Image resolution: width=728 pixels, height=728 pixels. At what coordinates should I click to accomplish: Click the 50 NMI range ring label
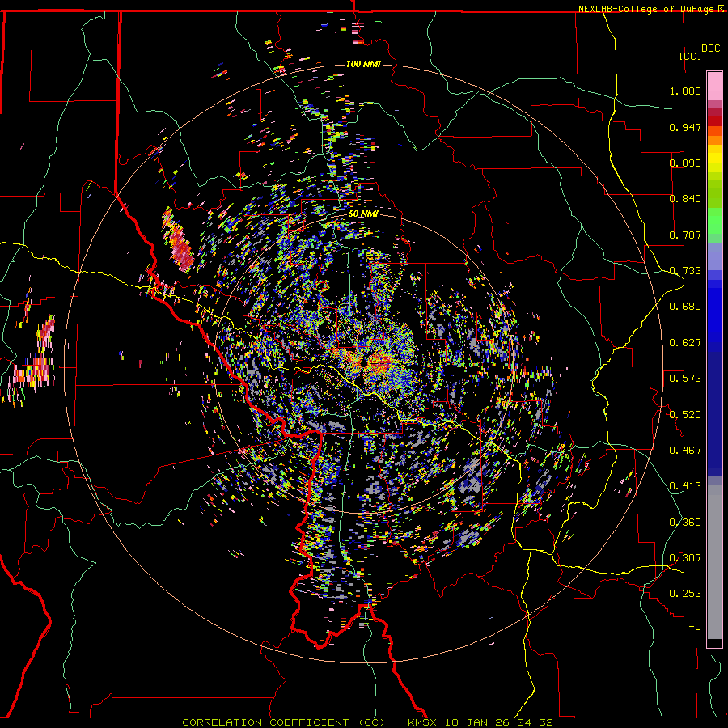363,214
